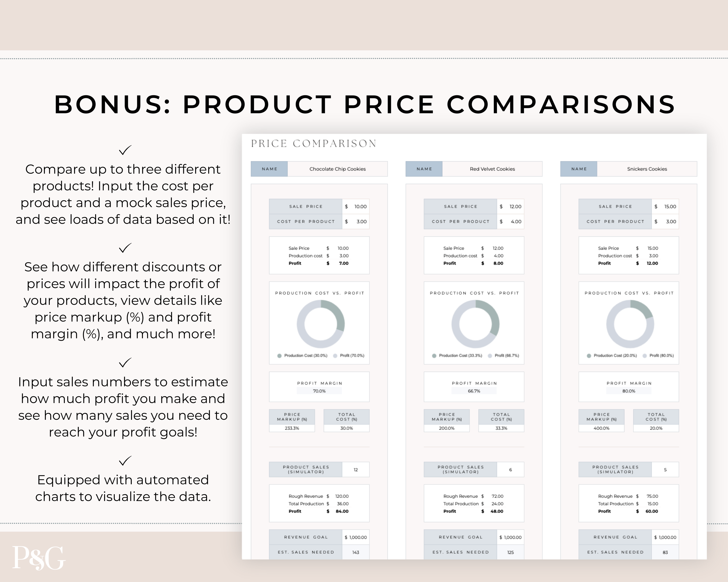Click the checkmark above "Equipped with automated charts"

point(125,460)
